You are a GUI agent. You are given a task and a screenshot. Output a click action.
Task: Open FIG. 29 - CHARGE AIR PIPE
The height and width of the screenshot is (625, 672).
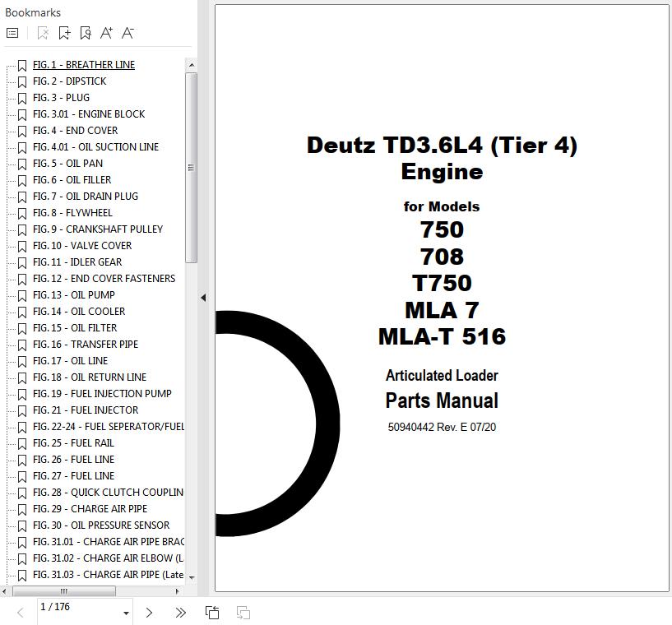click(90, 509)
